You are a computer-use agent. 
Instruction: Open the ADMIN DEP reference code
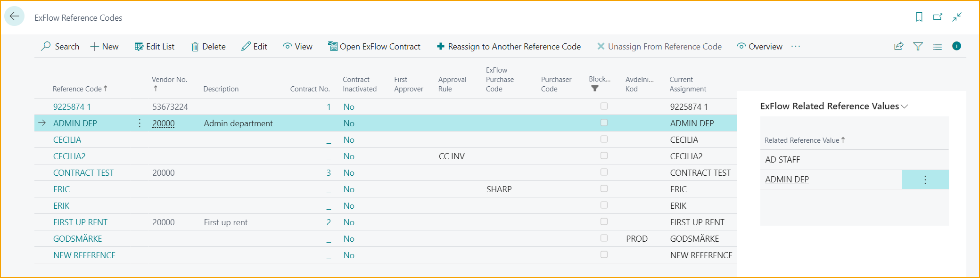coord(75,123)
